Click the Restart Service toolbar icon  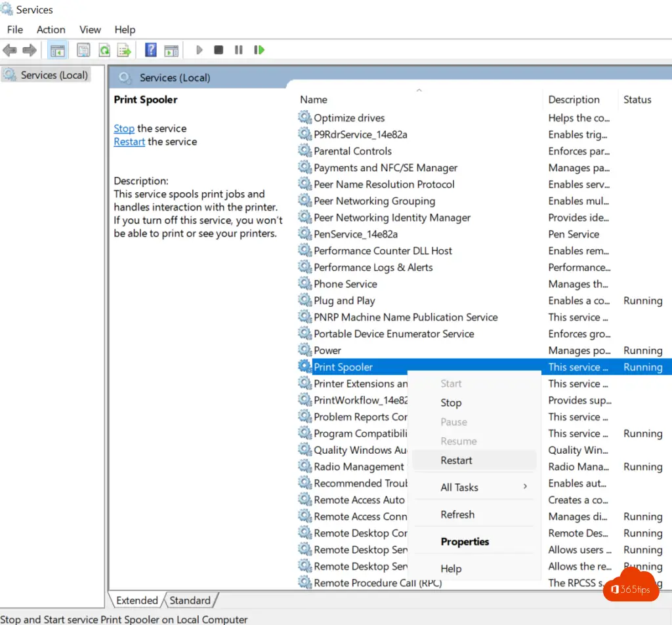pyautogui.click(x=259, y=50)
